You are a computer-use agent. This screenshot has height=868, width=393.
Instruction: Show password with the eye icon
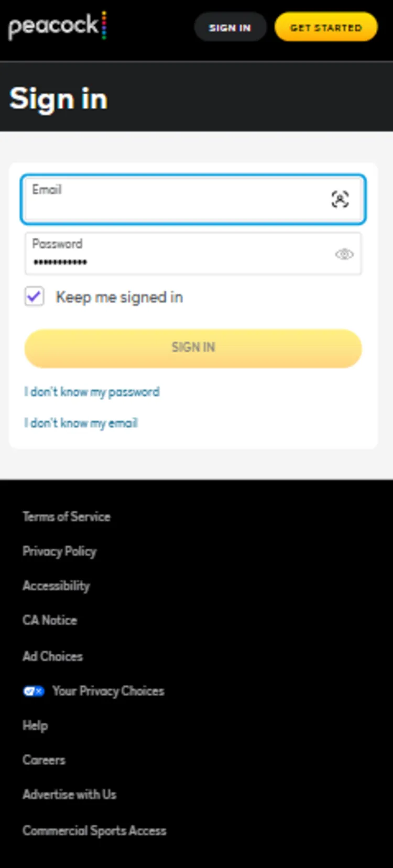(x=344, y=255)
